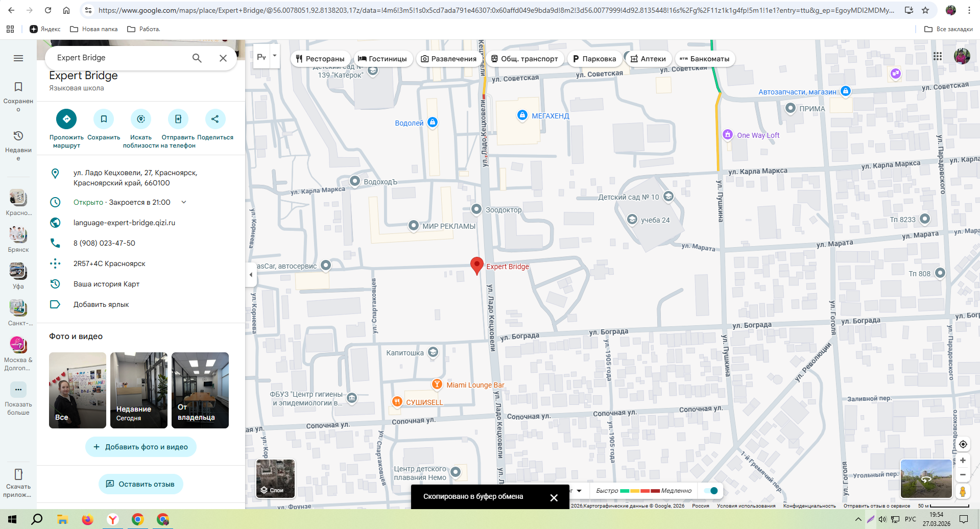Image resolution: width=980 pixels, height=529 pixels.
Task: Click Search nearby icon
Action: pos(141,119)
